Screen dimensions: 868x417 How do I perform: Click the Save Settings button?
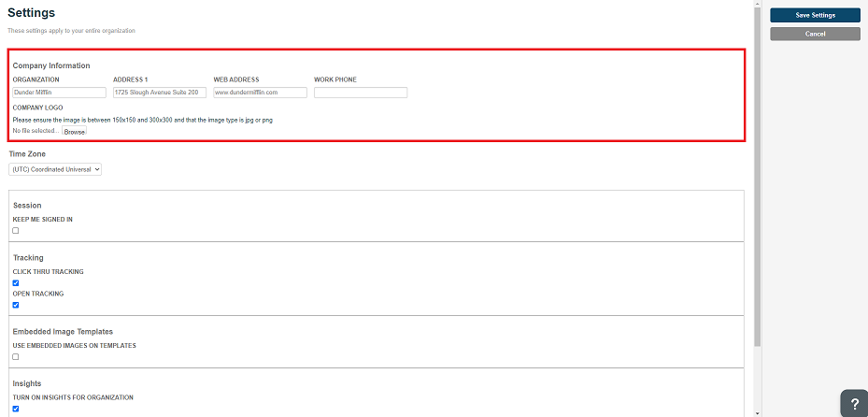815,16
